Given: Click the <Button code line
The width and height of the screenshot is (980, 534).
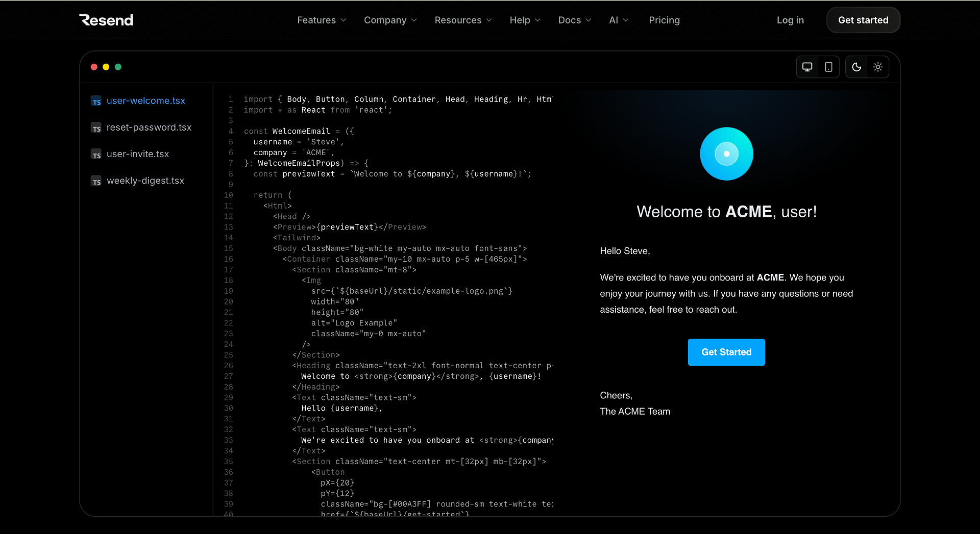Looking at the screenshot, I should click(x=328, y=472).
